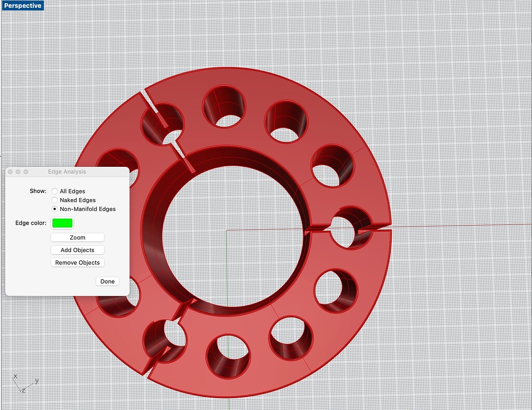Click the Edge Analysis title bar text

coord(67,171)
